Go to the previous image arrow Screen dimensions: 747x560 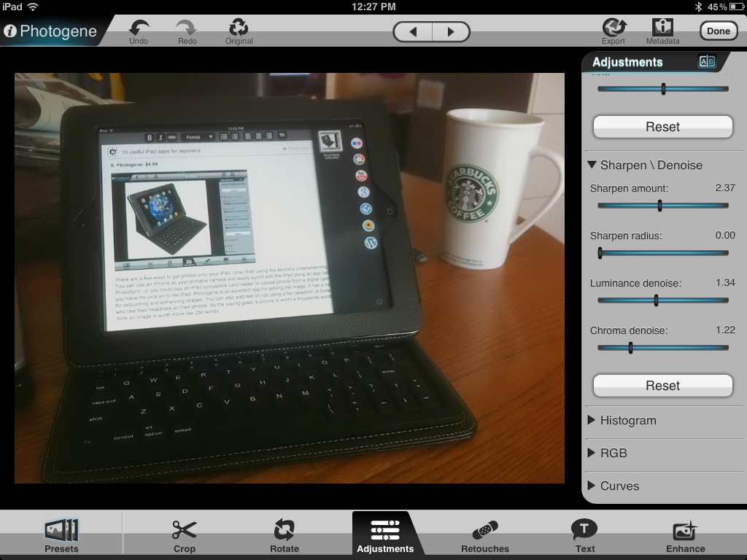[413, 32]
